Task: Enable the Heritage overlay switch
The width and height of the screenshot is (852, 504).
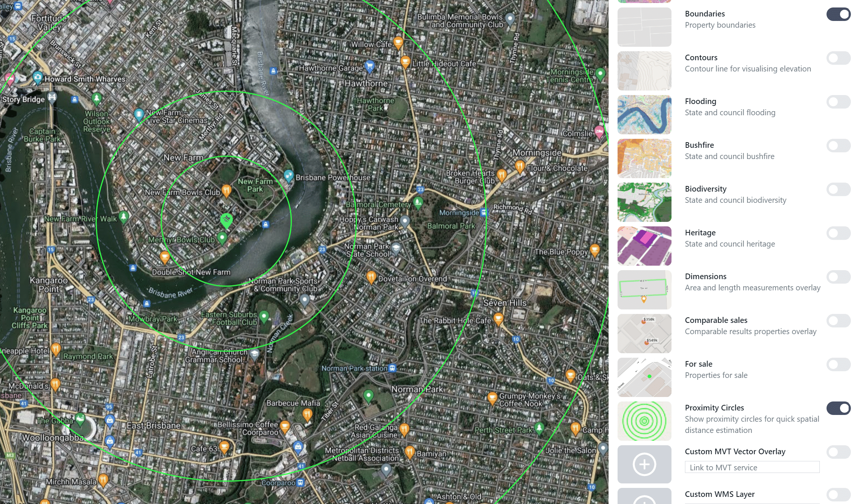Action: point(839,233)
